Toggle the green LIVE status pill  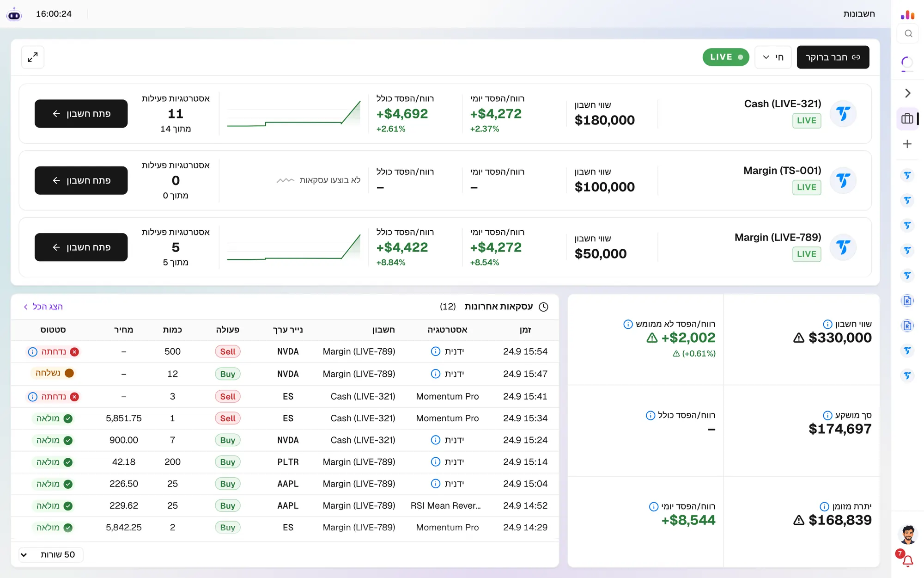click(x=726, y=57)
